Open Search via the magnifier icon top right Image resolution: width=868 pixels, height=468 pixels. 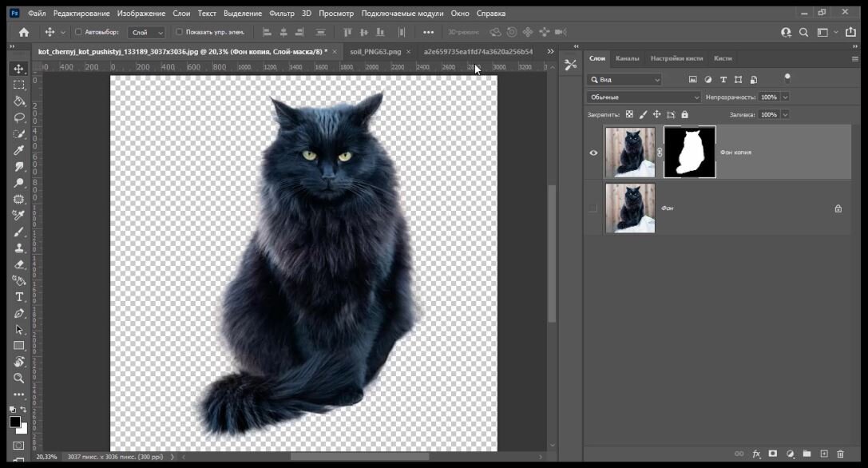(804, 32)
